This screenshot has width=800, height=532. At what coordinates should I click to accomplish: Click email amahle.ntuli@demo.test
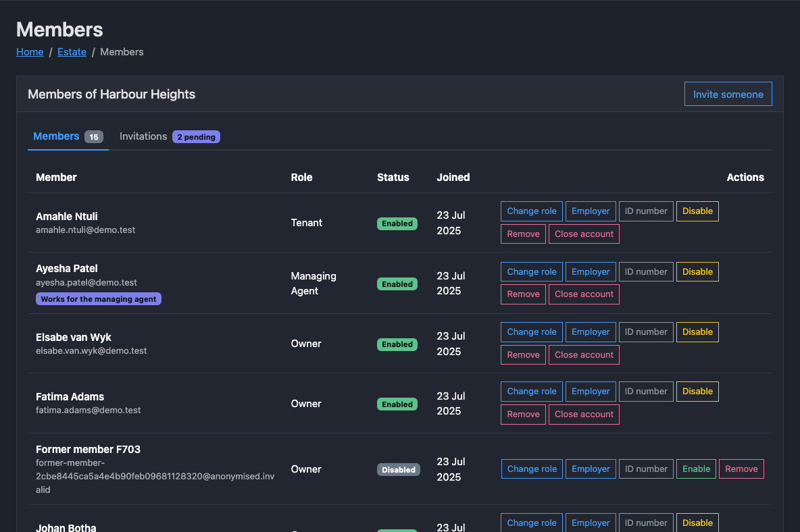click(85, 230)
